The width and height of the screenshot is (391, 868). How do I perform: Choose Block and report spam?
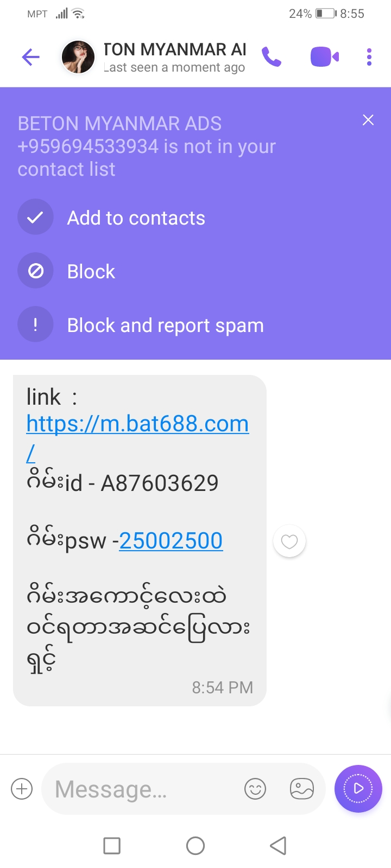tap(165, 325)
